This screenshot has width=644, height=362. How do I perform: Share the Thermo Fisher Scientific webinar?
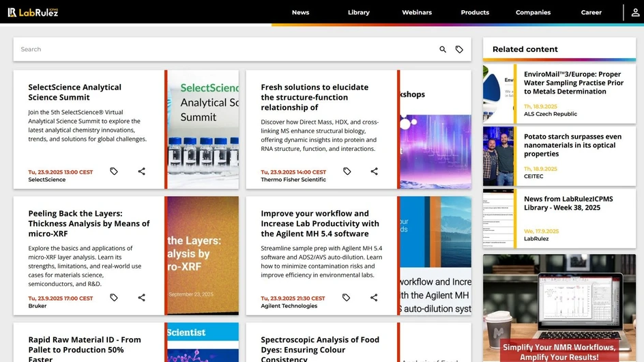pyautogui.click(x=375, y=171)
